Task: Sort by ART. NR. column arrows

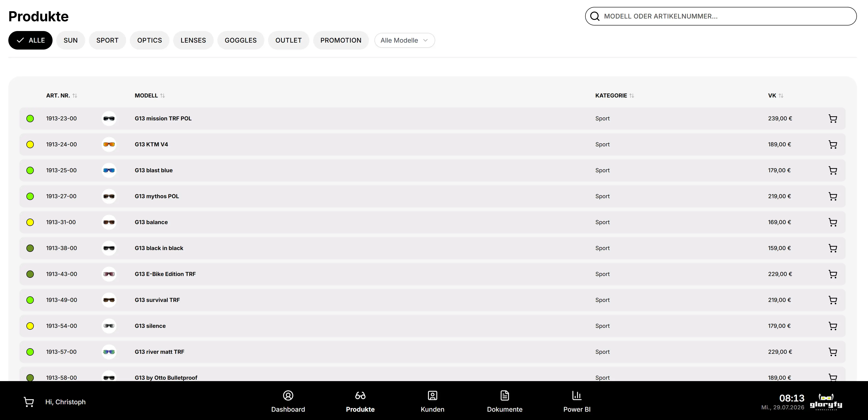Action: click(x=75, y=96)
